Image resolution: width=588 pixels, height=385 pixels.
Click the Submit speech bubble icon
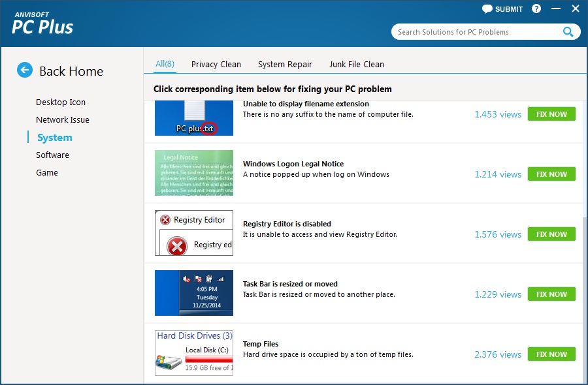[487, 9]
